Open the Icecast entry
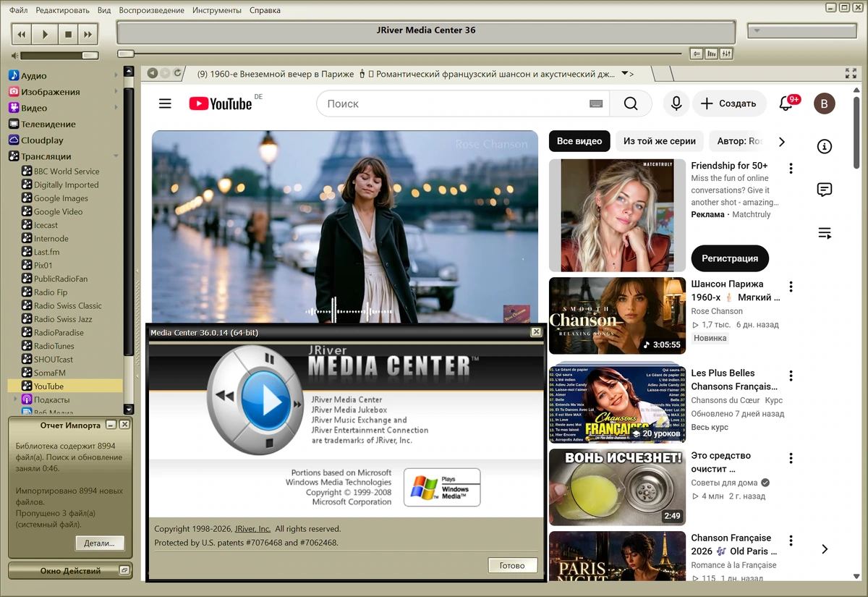868x597 pixels. (x=46, y=225)
